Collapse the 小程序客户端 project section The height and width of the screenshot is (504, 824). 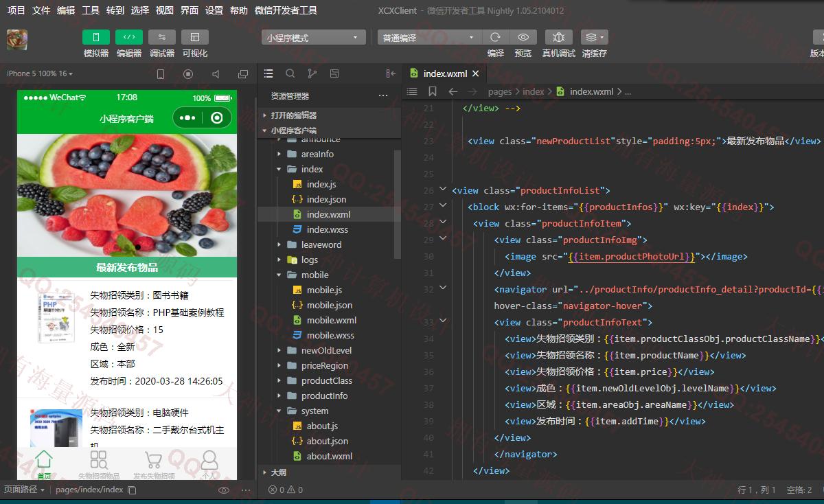[x=329, y=130]
